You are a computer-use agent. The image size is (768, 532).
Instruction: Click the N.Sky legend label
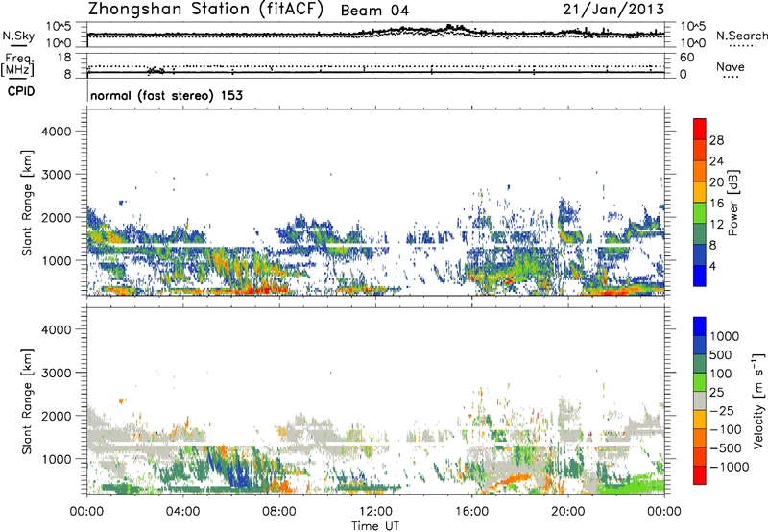click(x=18, y=36)
